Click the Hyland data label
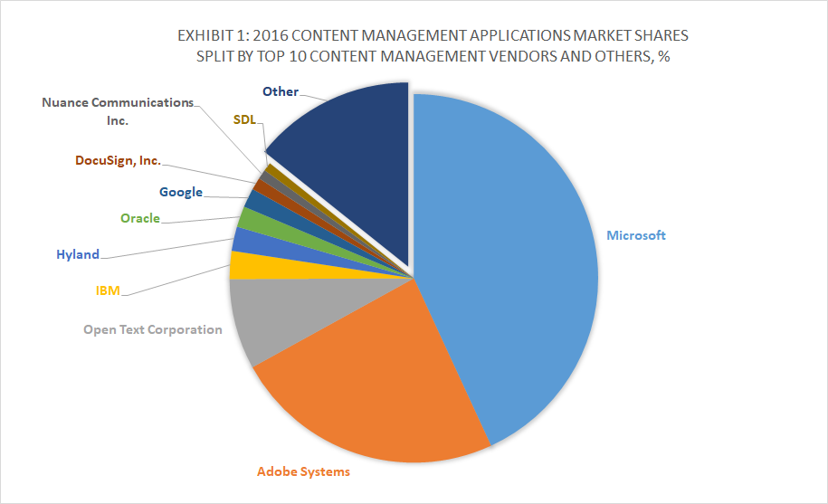 click(x=78, y=254)
